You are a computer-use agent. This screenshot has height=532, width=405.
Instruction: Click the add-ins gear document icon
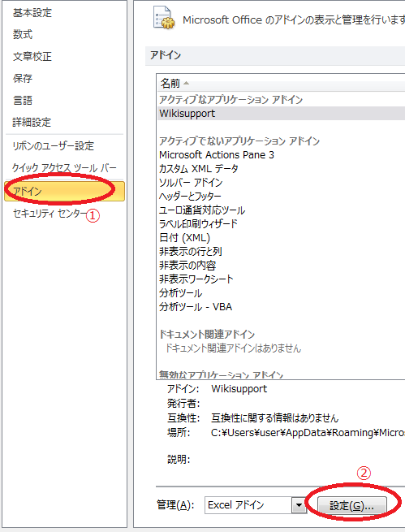164,18
